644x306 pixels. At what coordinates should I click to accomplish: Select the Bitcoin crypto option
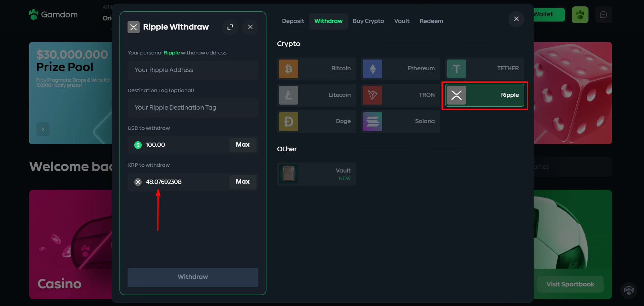coord(316,69)
